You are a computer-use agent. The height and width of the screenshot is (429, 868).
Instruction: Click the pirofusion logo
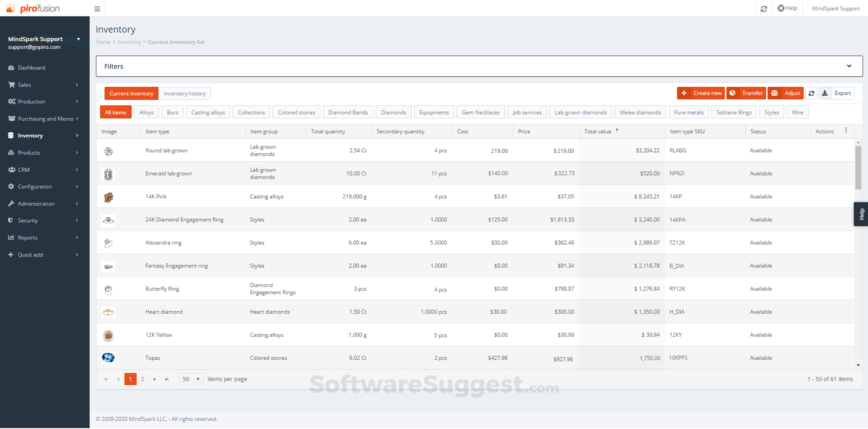pos(32,8)
